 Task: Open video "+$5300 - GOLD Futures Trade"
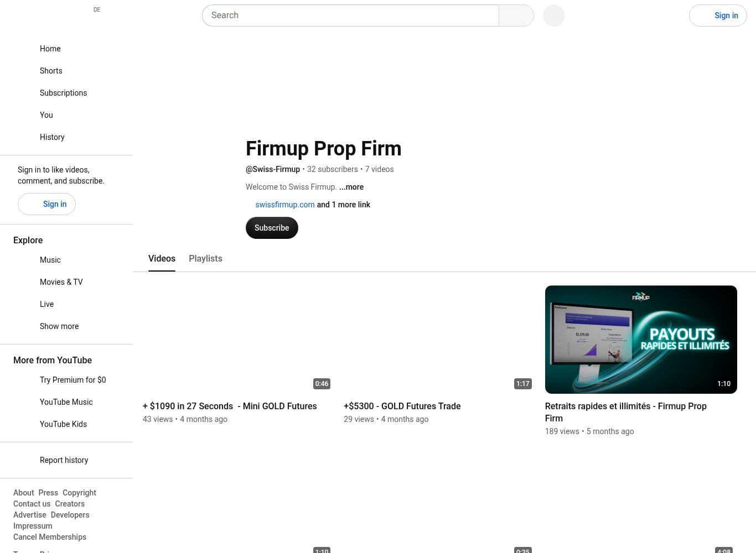click(402, 406)
